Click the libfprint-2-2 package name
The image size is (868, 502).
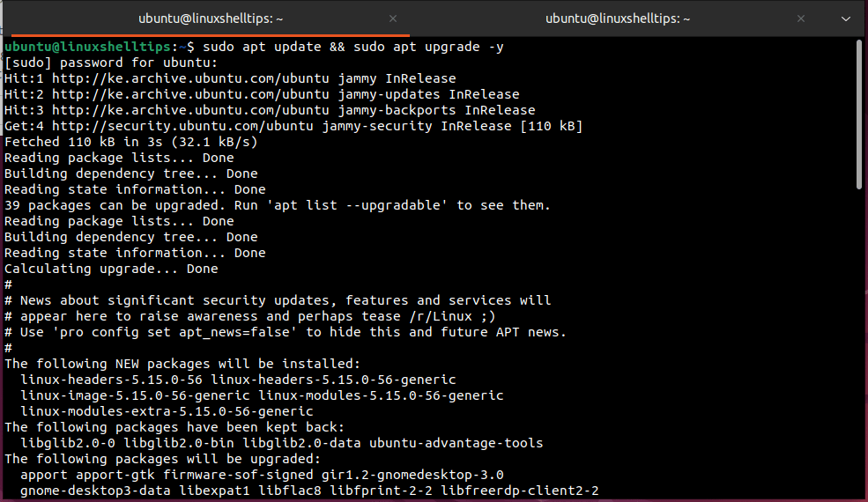pos(381,491)
